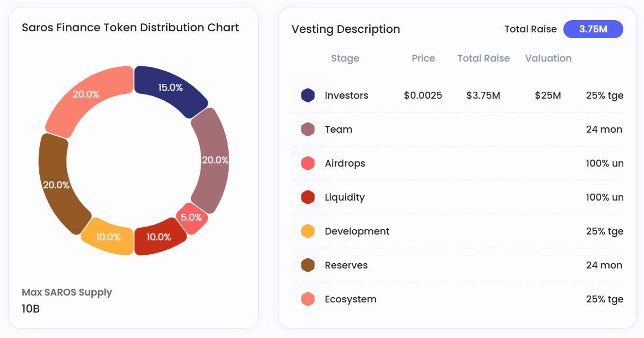The height and width of the screenshot is (338, 644).
Task: Click the Reserves brown hexagon icon
Action: tap(308, 265)
